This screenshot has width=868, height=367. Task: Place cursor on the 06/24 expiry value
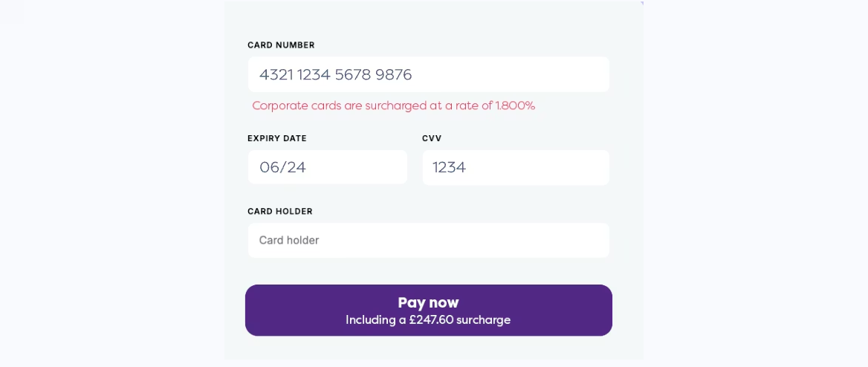point(282,167)
